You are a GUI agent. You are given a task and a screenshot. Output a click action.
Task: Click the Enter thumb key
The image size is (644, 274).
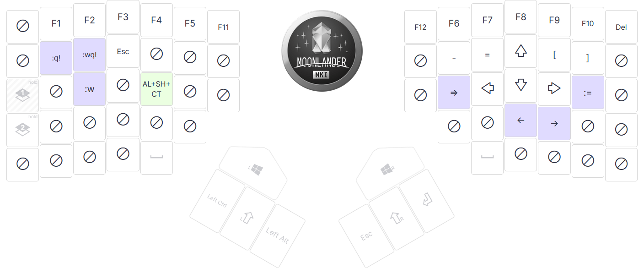[x=427, y=200]
